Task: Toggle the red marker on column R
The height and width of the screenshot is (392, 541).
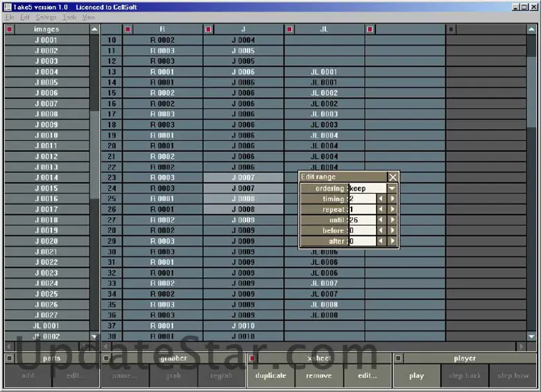Action: (x=128, y=30)
